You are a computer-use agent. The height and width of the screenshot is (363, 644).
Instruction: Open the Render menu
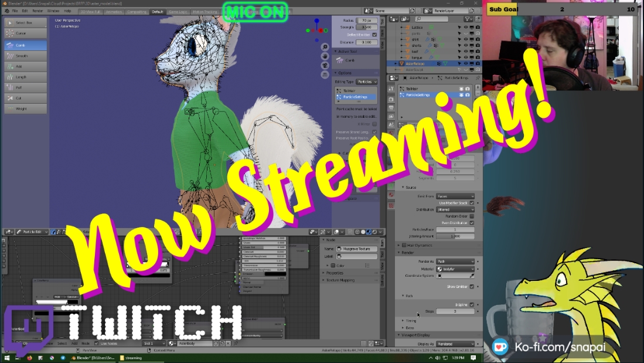tap(38, 11)
